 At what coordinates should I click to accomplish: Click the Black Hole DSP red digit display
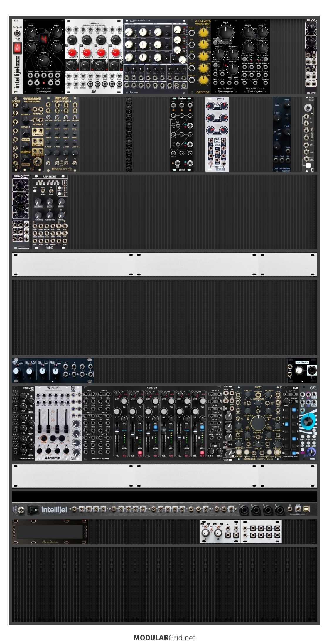coord(43,39)
